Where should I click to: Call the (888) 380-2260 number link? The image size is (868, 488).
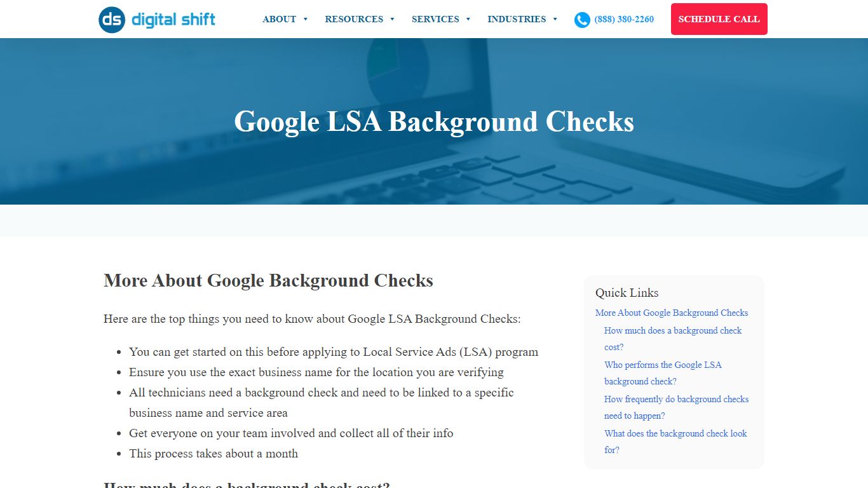point(624,19)
